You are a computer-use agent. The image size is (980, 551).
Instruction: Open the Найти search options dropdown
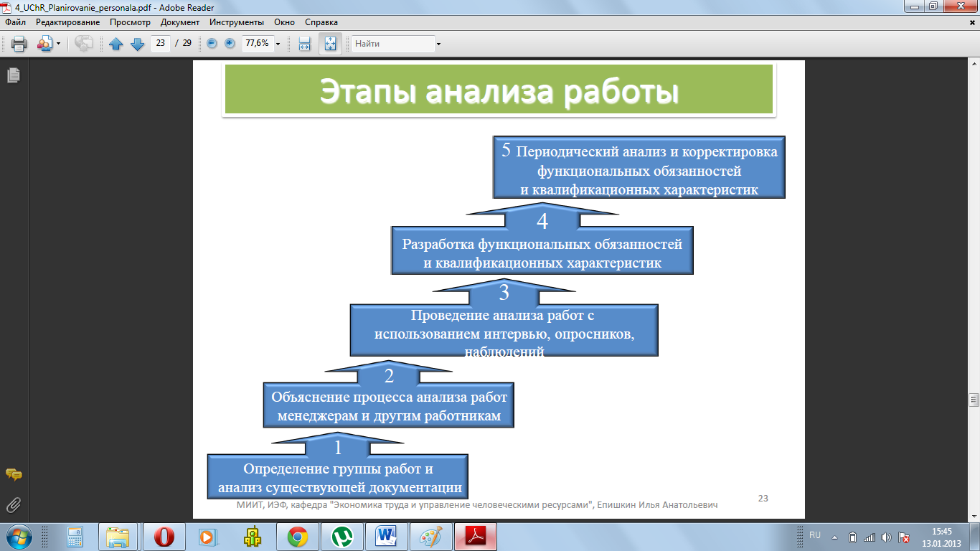(x=438, y=44)
